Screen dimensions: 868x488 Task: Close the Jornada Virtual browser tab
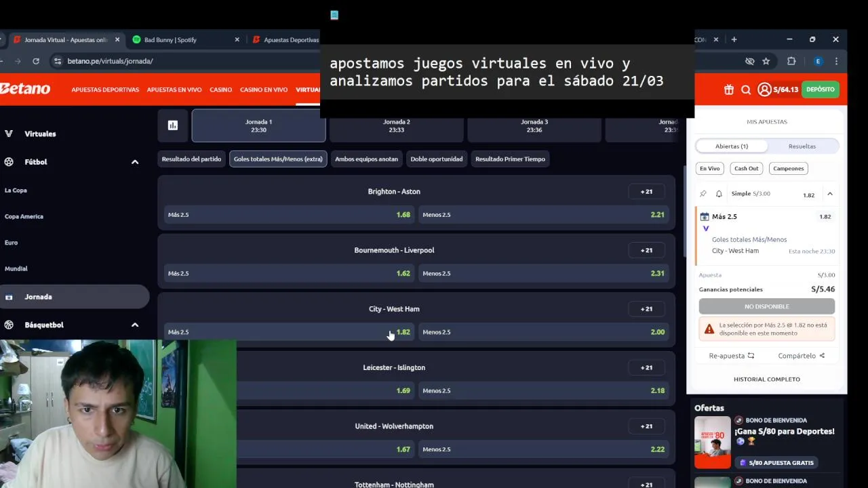click(117, 39)
